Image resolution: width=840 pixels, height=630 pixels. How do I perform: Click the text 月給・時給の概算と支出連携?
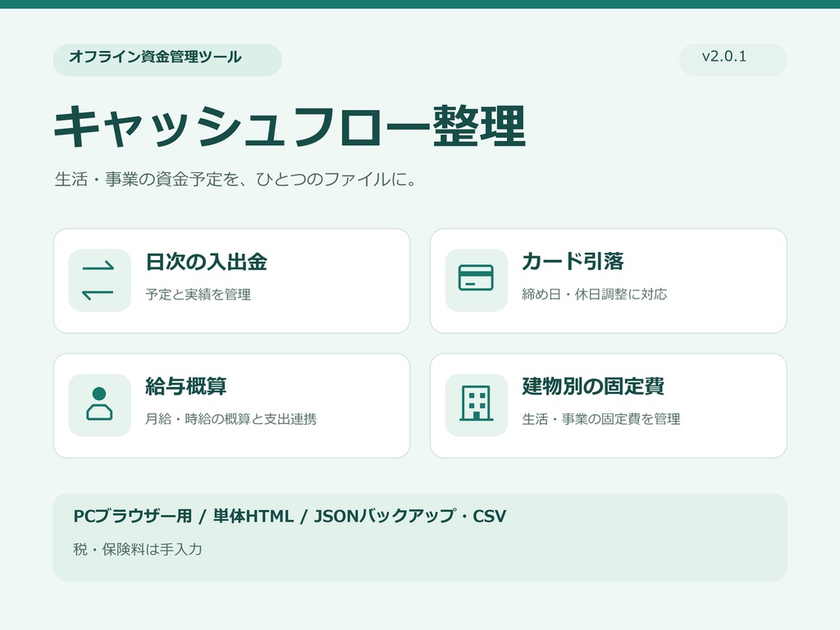pos(231,419)
